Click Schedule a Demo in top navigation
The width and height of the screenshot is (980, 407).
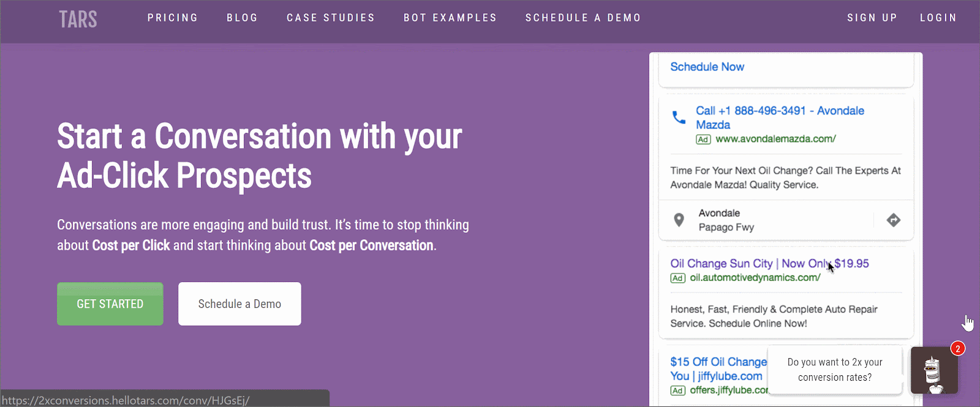point(583,18)
